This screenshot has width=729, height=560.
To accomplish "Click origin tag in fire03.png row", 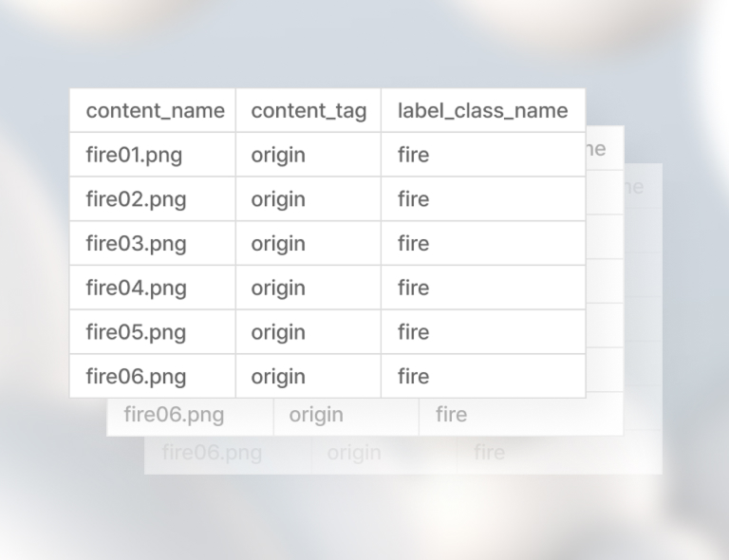I will click(278, 244).
